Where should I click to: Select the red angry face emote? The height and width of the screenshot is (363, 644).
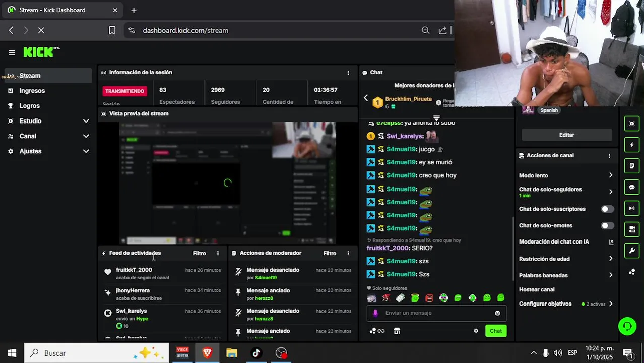[x=429, y=298]
